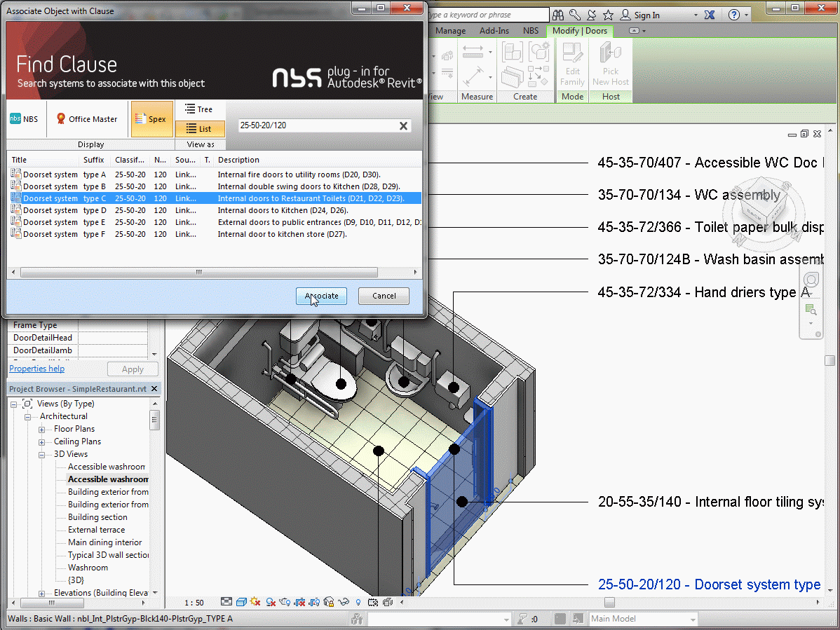The width and height of the screenshot is (840, 630).
Task: Collapse the Architectural node
Action: (27, 417)
